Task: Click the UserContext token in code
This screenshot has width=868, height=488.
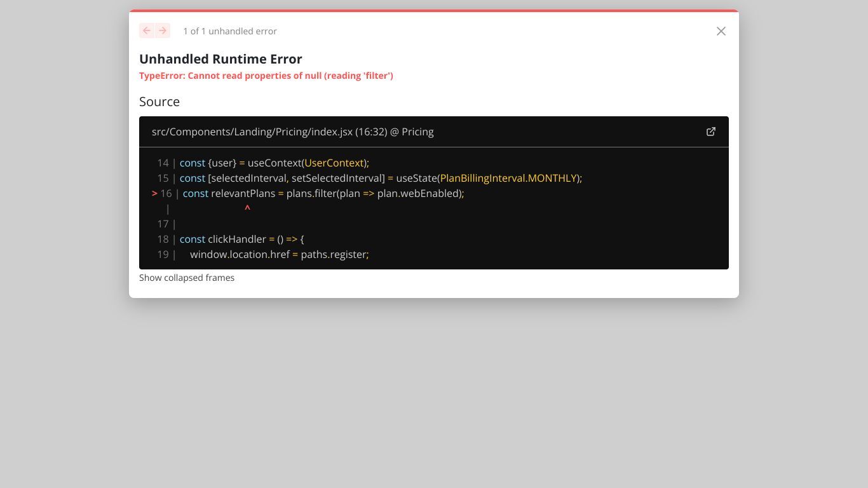Action: pos(334,163)
